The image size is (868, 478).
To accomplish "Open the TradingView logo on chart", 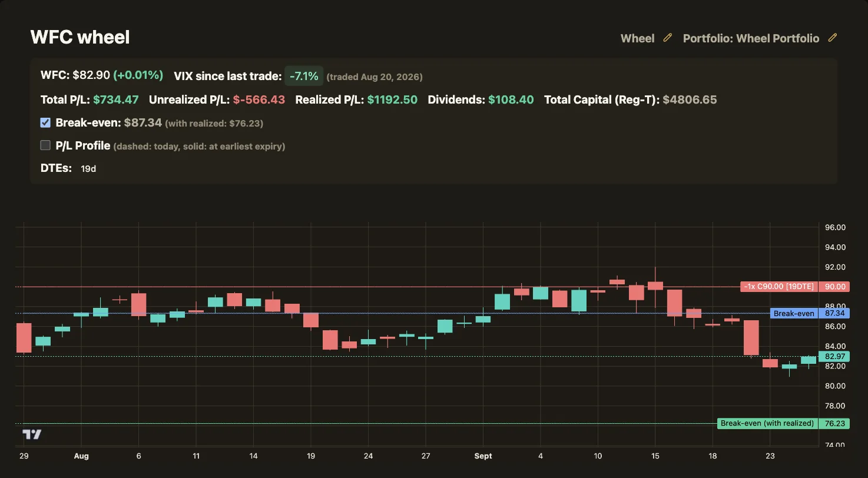I will tap(32, 434).
